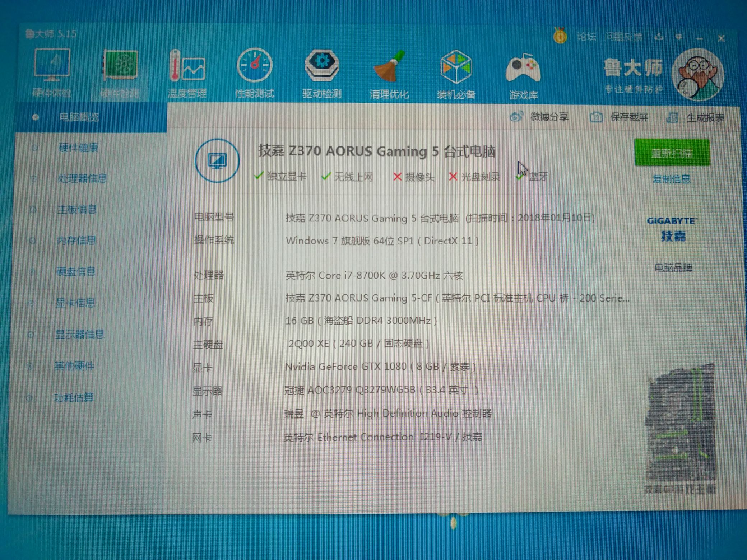
Task: Click 生成报表 generate report
Action: (695, 117)
